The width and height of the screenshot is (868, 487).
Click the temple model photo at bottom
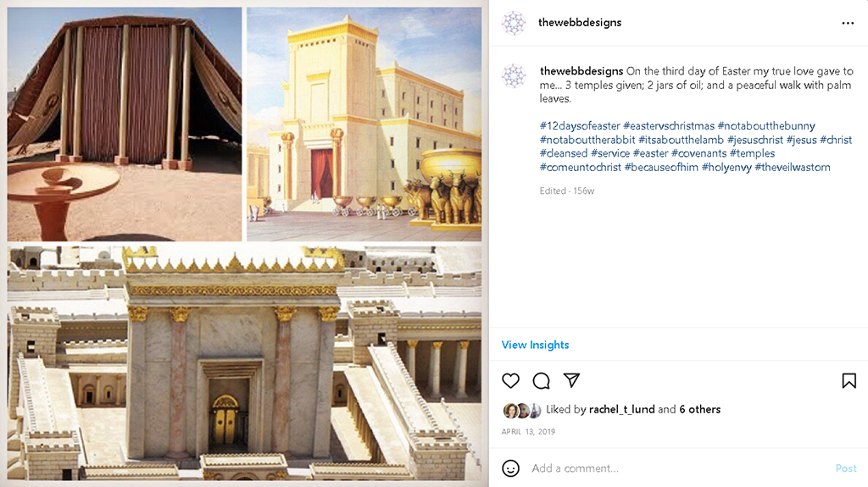pos(244,363)
